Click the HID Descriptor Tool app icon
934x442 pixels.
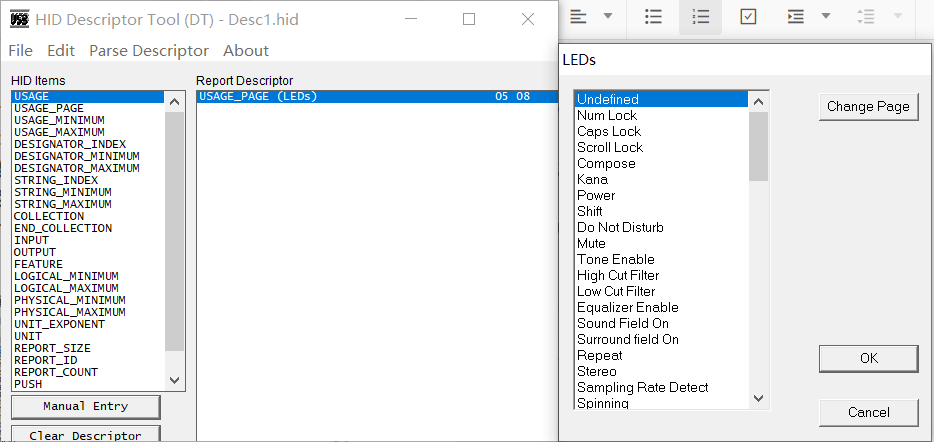point(18,19)
